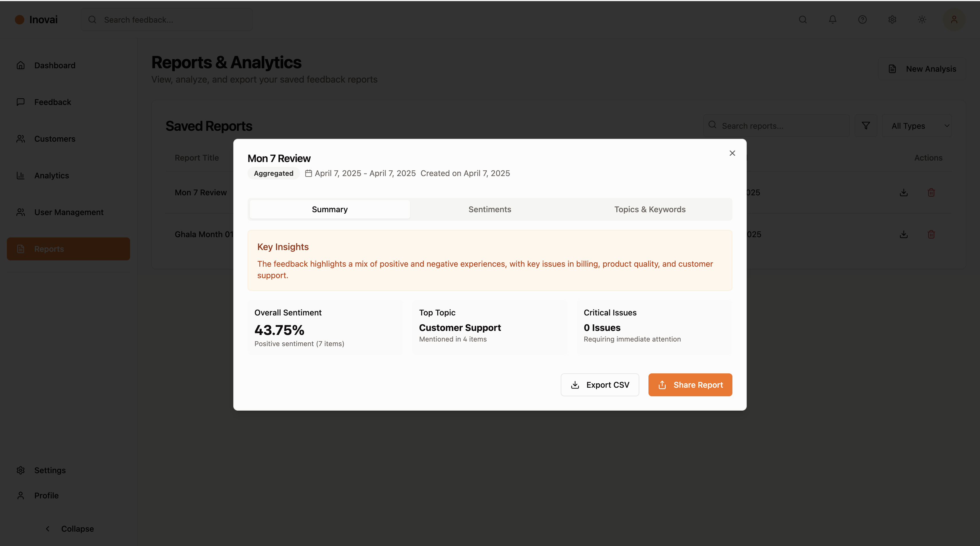
Task: Collapse the sidebar
Action: click(69, 529)
